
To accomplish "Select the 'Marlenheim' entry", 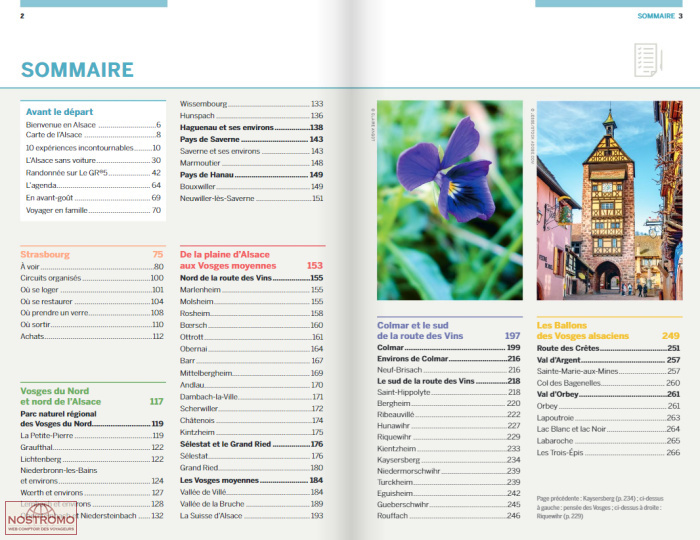I will [251, 290].
